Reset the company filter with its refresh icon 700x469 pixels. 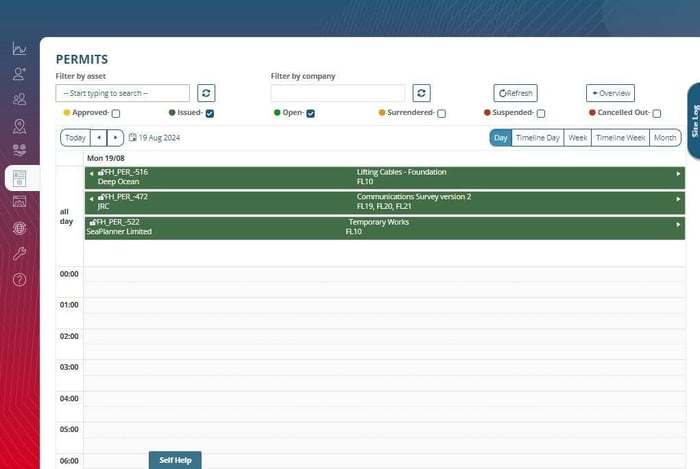tap(421, 93)
